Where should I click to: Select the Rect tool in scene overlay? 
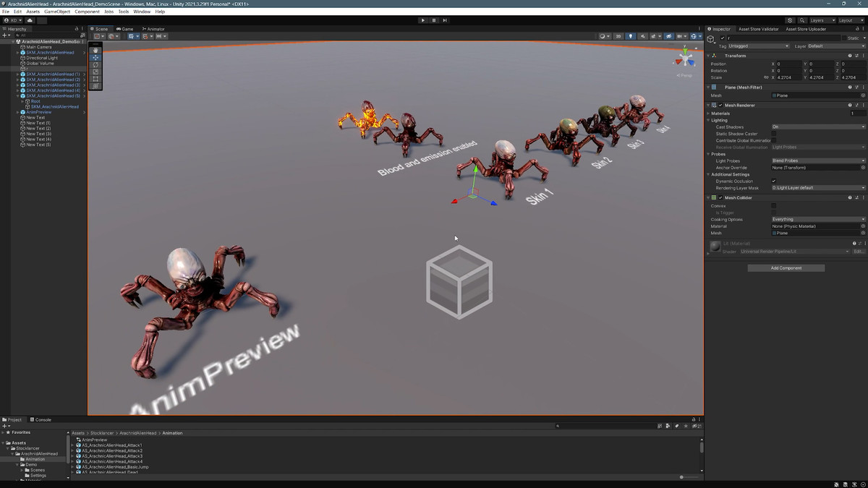(x=95, y=79)
